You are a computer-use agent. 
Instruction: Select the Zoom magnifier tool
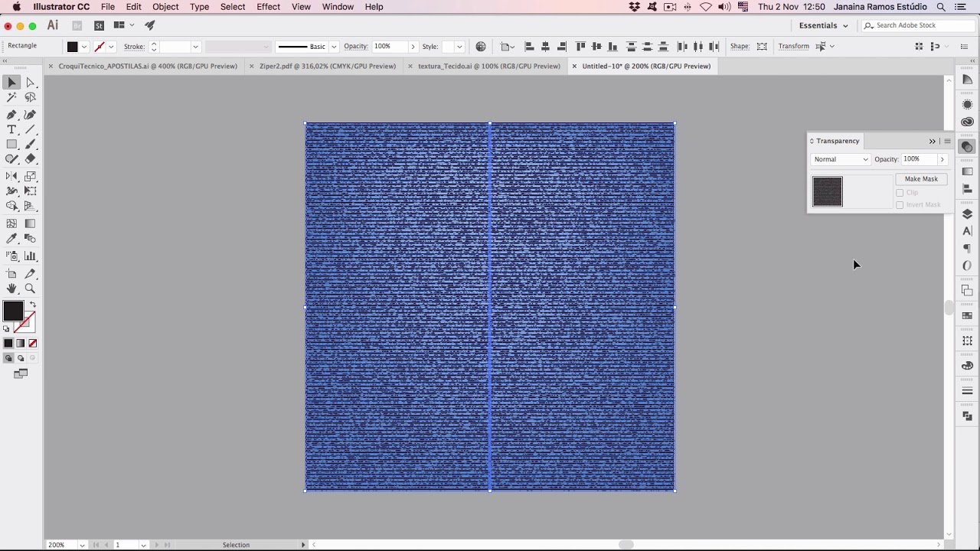[30, 289]
